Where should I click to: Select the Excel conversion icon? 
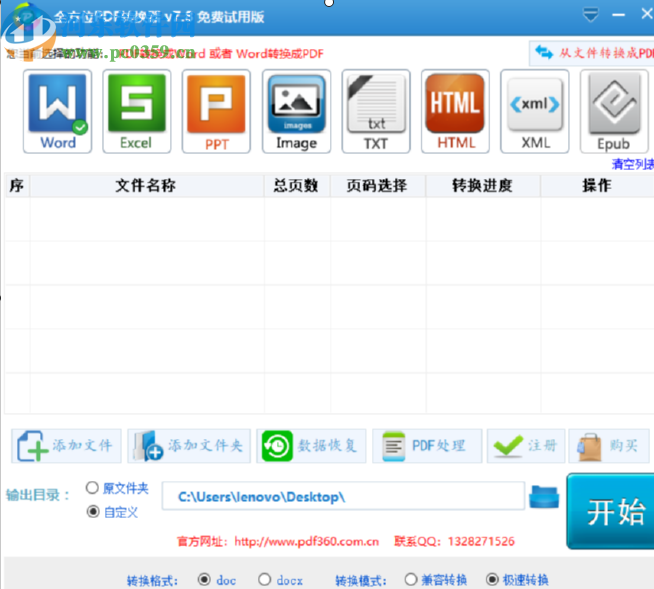(137, 111)
